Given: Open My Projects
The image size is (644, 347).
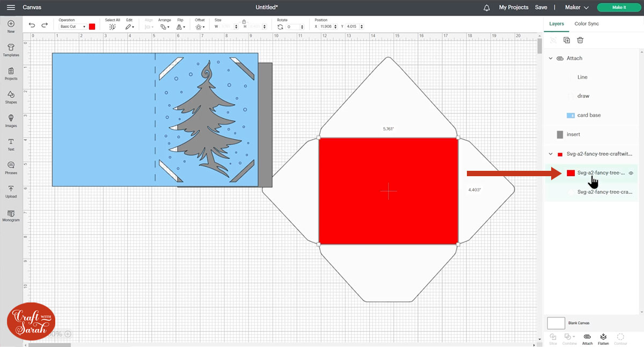Looking at the screenshot, I should [514, 8].
